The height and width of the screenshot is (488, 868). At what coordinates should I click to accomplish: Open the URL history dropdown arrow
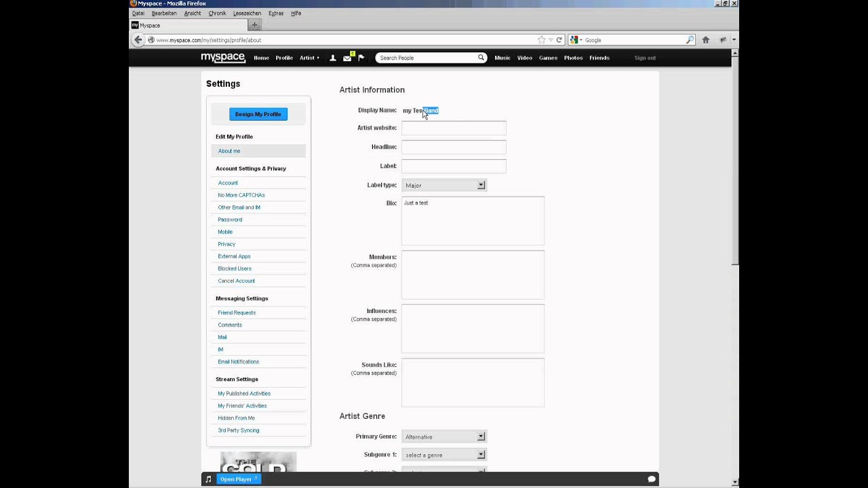(551, 40)
